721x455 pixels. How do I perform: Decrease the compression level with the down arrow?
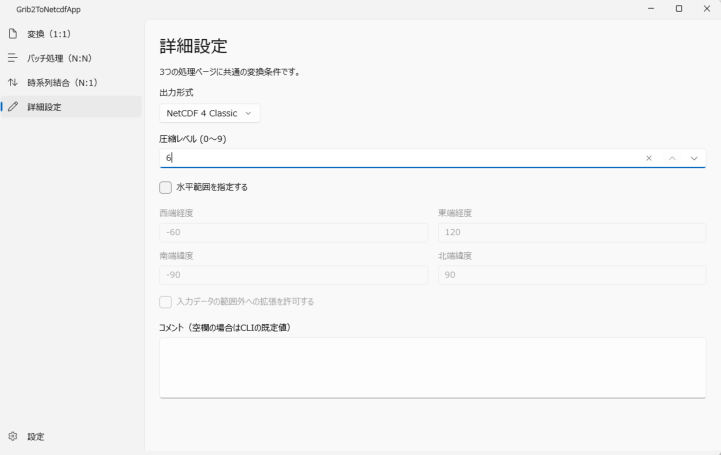[694, 158]
